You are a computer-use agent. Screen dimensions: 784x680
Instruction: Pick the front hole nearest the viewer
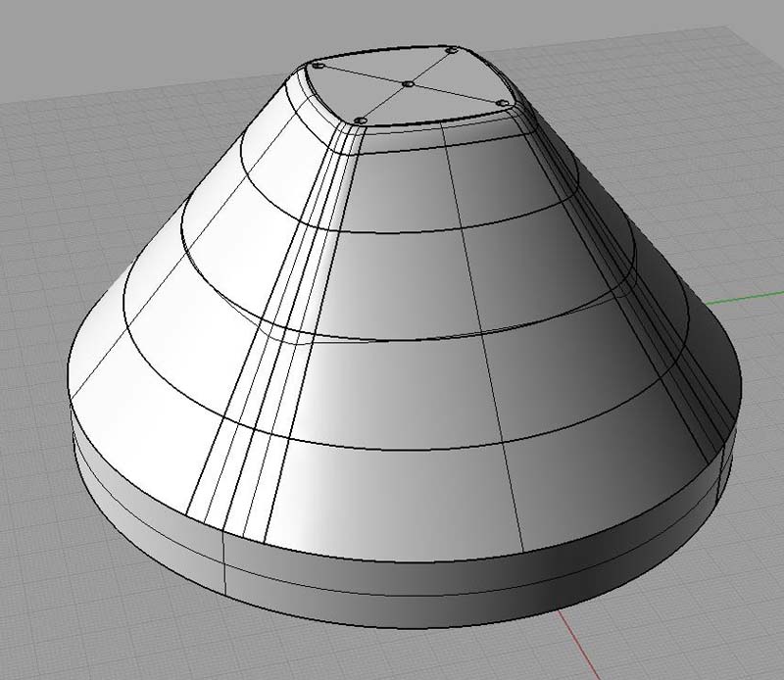point(361,120)
